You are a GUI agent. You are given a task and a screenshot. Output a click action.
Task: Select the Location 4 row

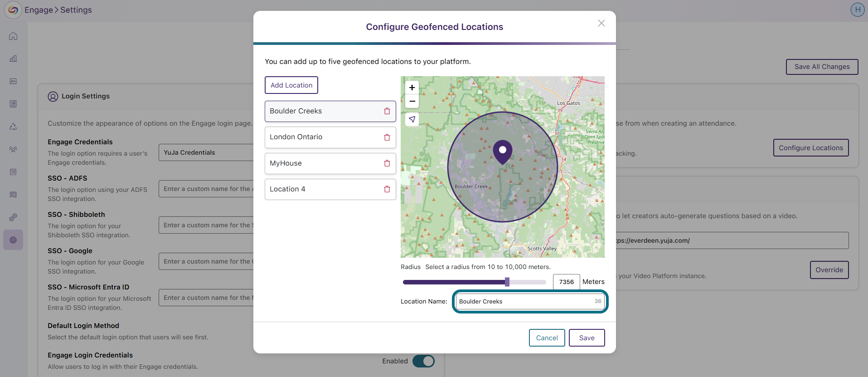click(x=330, y=189)
